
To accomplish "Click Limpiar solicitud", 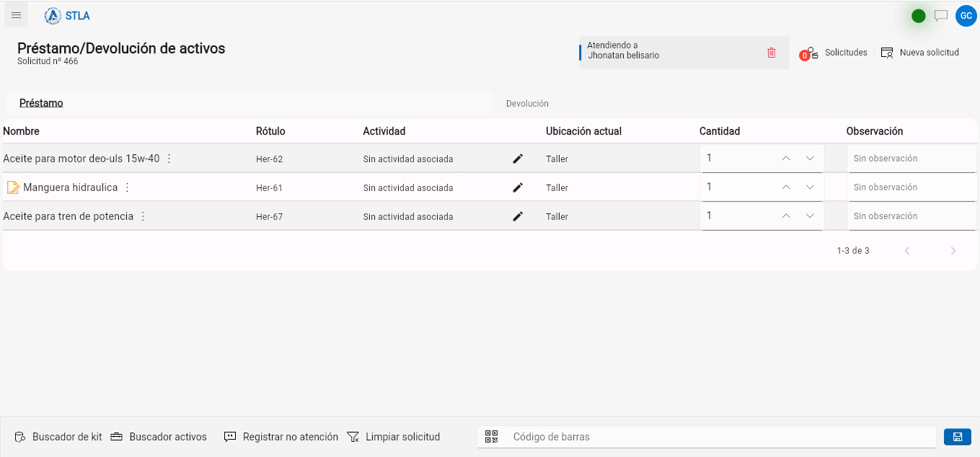I will click(x=402, y=437).
